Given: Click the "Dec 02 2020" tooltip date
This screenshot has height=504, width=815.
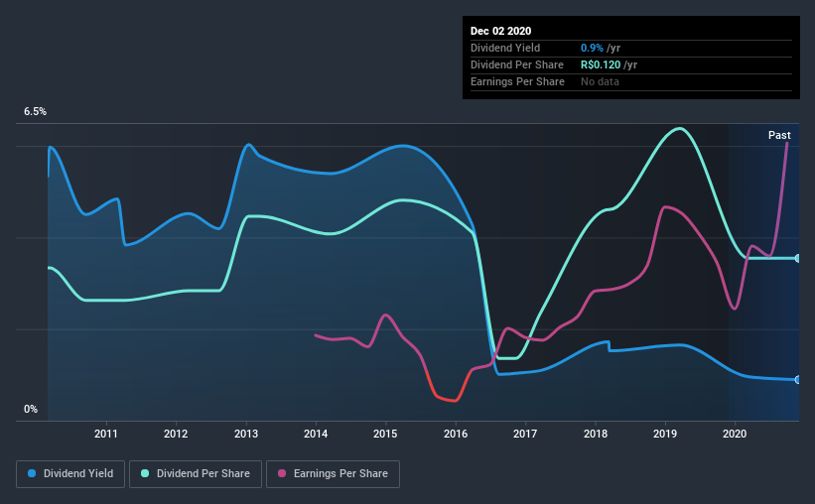Looking at the screenshot, I should (500, 31).
